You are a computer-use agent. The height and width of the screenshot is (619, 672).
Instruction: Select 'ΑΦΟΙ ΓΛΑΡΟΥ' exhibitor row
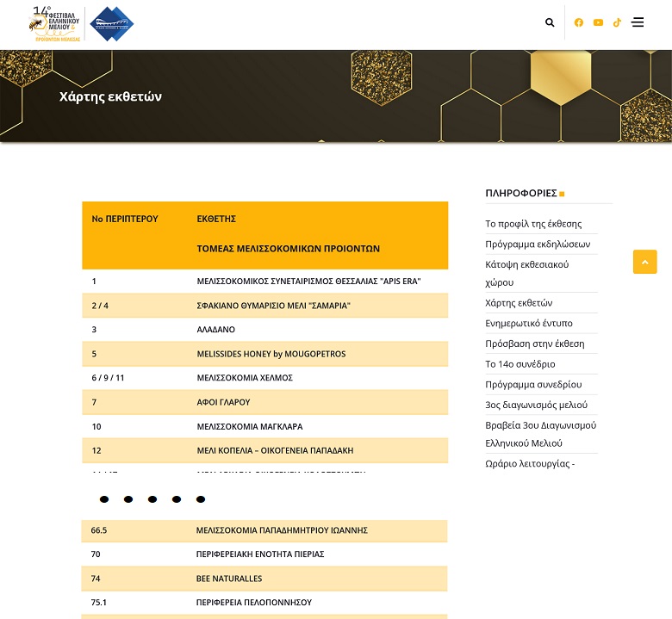[x=264, y=402]
